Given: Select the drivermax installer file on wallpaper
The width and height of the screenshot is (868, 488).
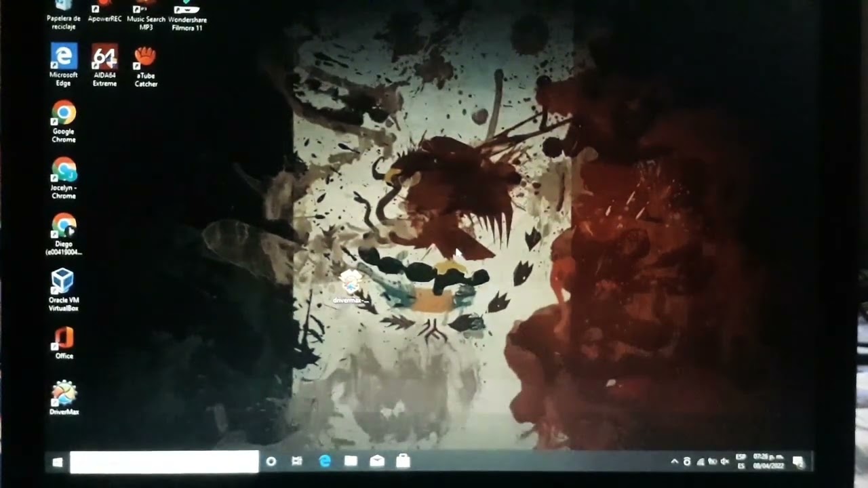Looking at the screenshot, I should 351,286.
